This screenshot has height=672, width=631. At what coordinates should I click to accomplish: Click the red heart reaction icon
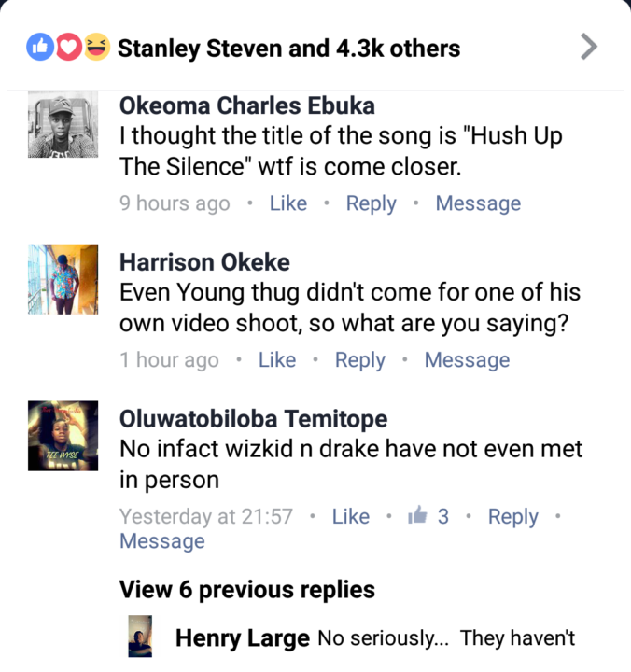coord(68,47)
